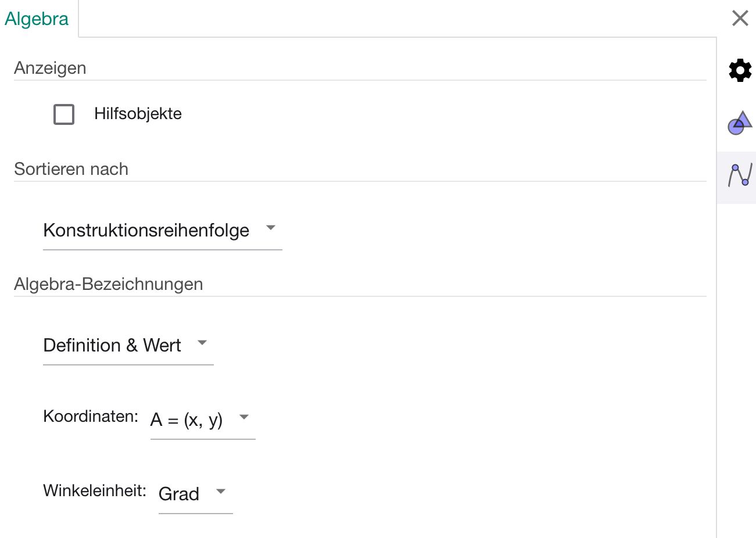Open Graphics view settings circle-triangle icon
756x538 pixels.
pos(740,123)
